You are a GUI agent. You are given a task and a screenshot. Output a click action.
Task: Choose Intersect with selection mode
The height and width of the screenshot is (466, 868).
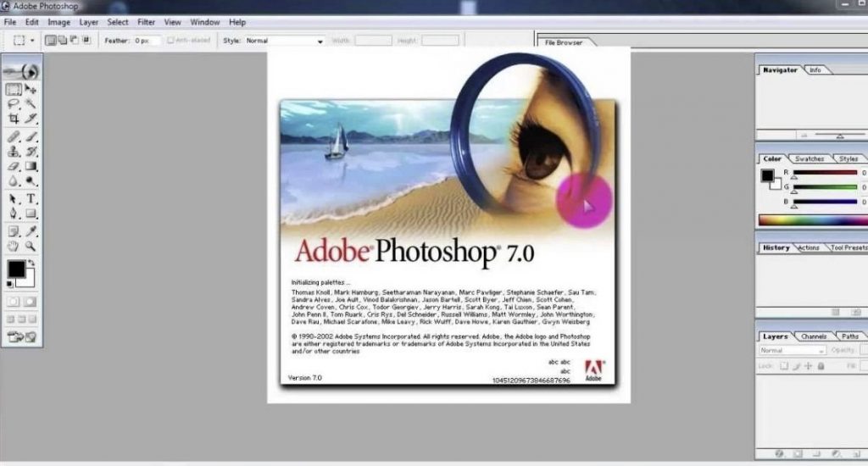pos(86,41)
